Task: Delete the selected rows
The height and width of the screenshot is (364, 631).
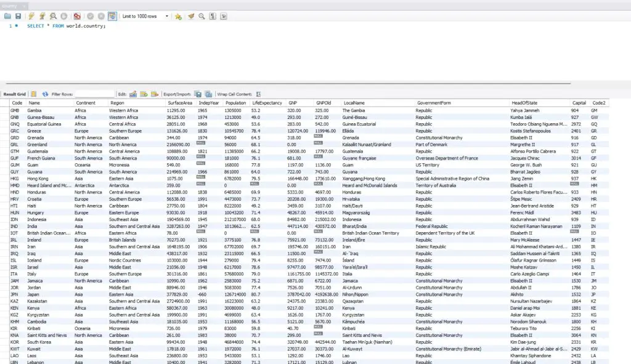Action: (x=155, y=94)
